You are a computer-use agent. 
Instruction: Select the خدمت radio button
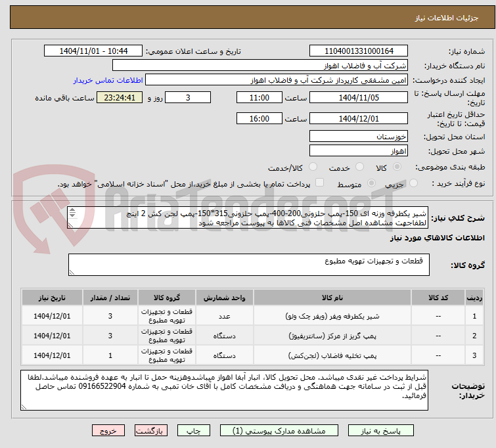[x=359, y=167]
